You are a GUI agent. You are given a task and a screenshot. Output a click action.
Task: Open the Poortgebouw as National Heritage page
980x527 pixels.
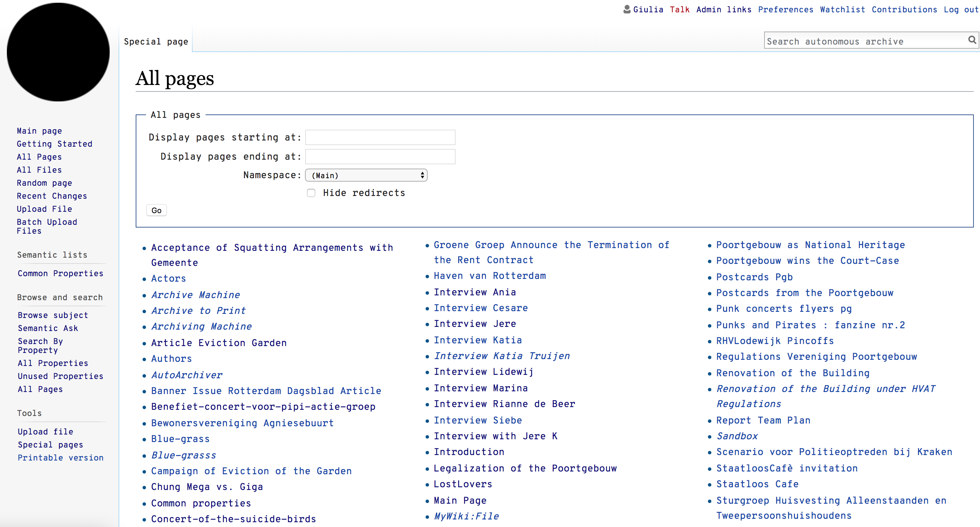coord(810,245)
